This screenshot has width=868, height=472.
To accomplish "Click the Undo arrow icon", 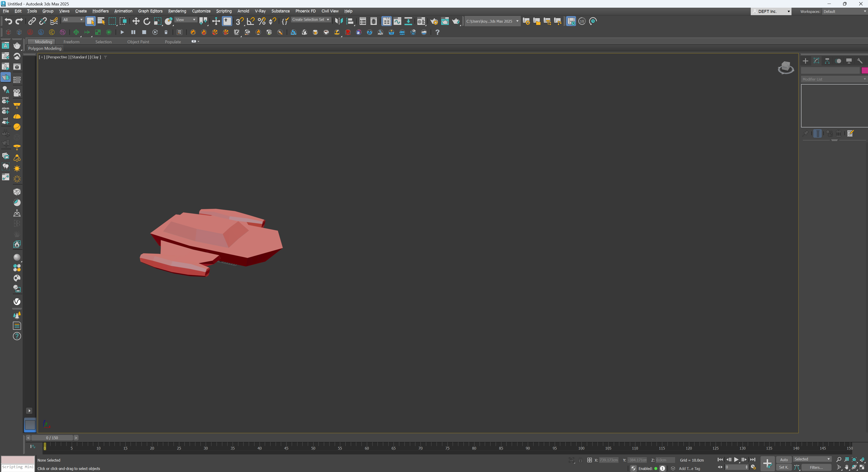I will pos(8,21).
